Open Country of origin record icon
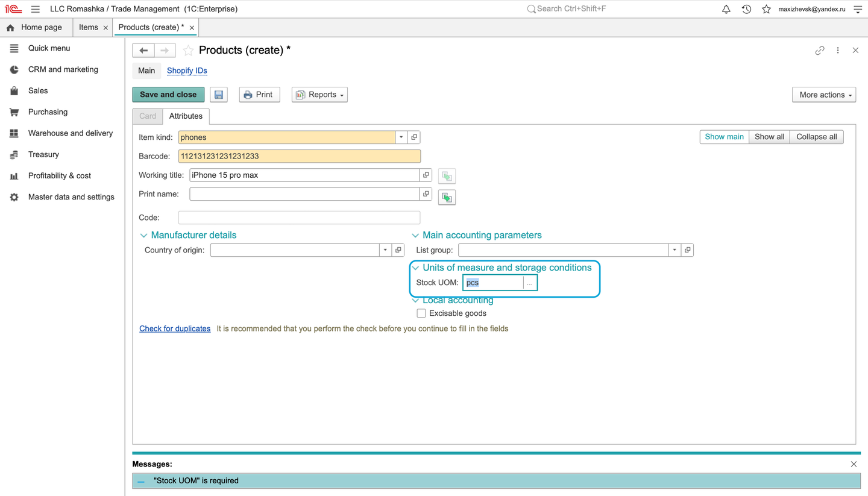Image resolution: width=868 pixels, height=496 pixels. point(398,250)
